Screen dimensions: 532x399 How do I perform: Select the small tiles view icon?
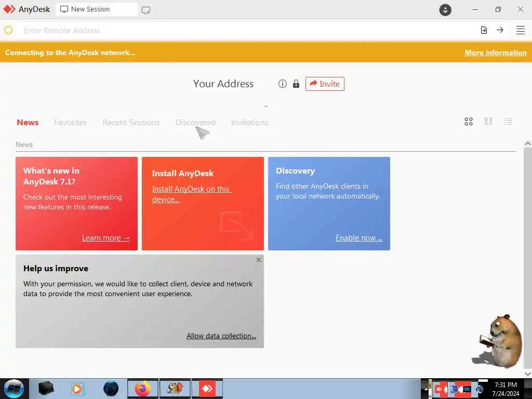(488, 122)
